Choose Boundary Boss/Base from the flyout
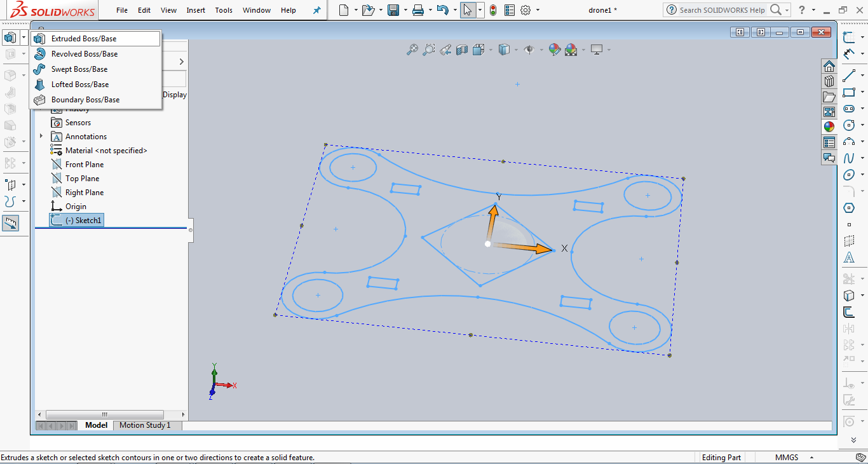The width and height of the screenshot is (868, 464). point(95,100)
